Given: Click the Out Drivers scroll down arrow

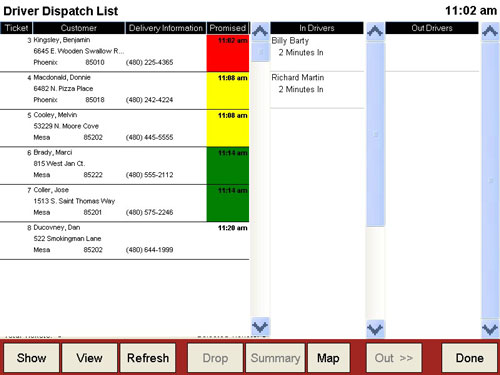Looking at the screenshot, I should click(x=490, y=329).
